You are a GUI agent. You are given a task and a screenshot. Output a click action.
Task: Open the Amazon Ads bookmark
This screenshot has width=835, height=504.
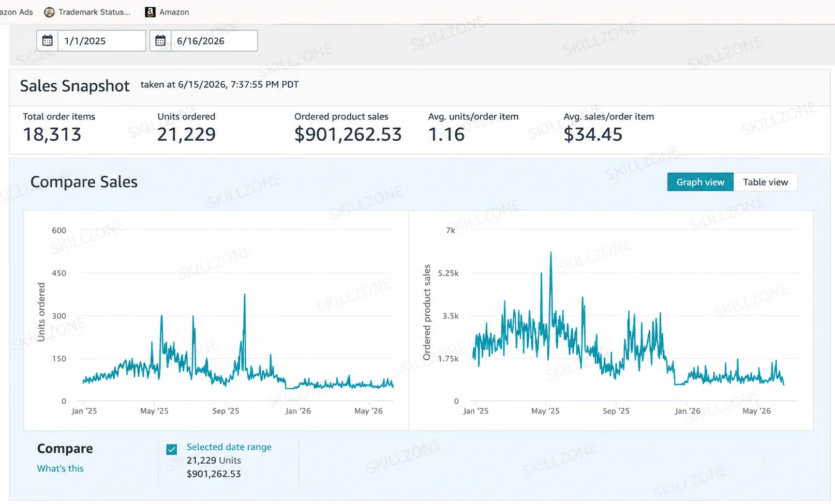pos(17,12)
